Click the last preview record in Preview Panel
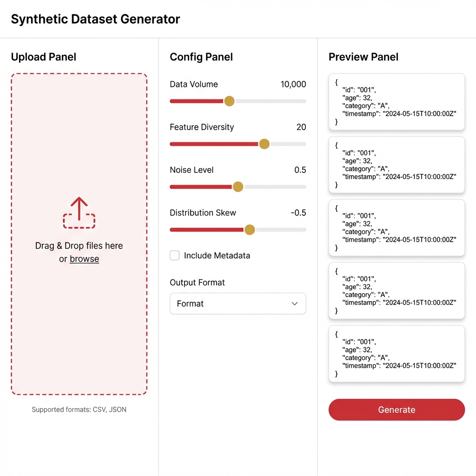 click(397, 354)
